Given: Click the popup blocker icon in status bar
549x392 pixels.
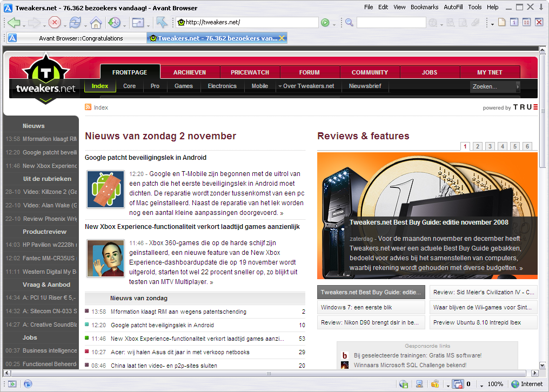Looking at the screenshot, I should (458, 384).
